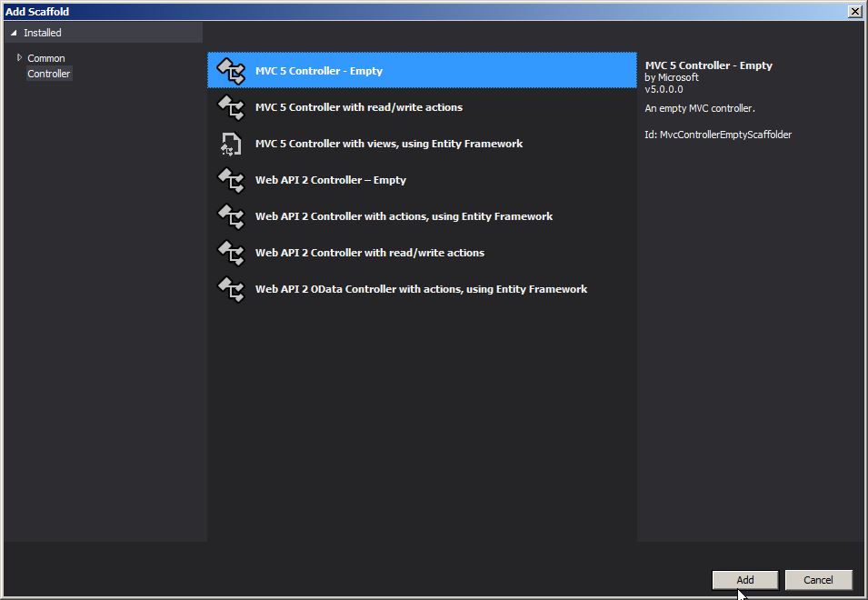
Task: Select the Common category label
Action: 46,58
